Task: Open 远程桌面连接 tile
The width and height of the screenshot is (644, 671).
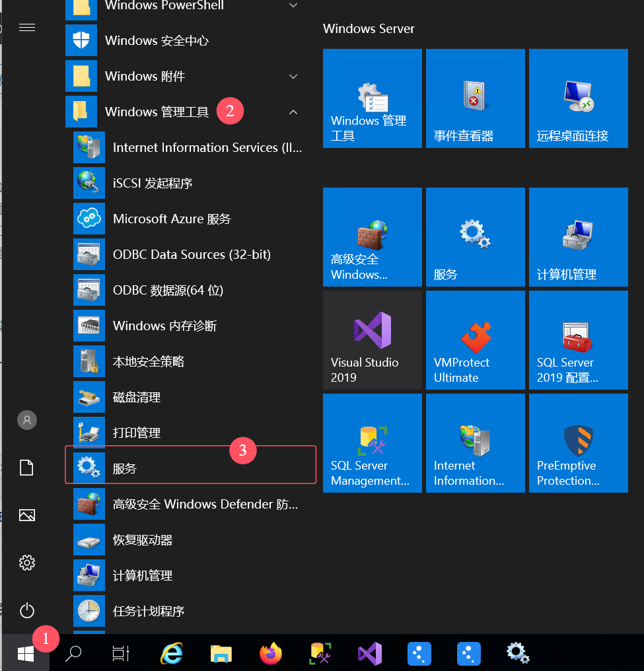Action: [579, 98]
